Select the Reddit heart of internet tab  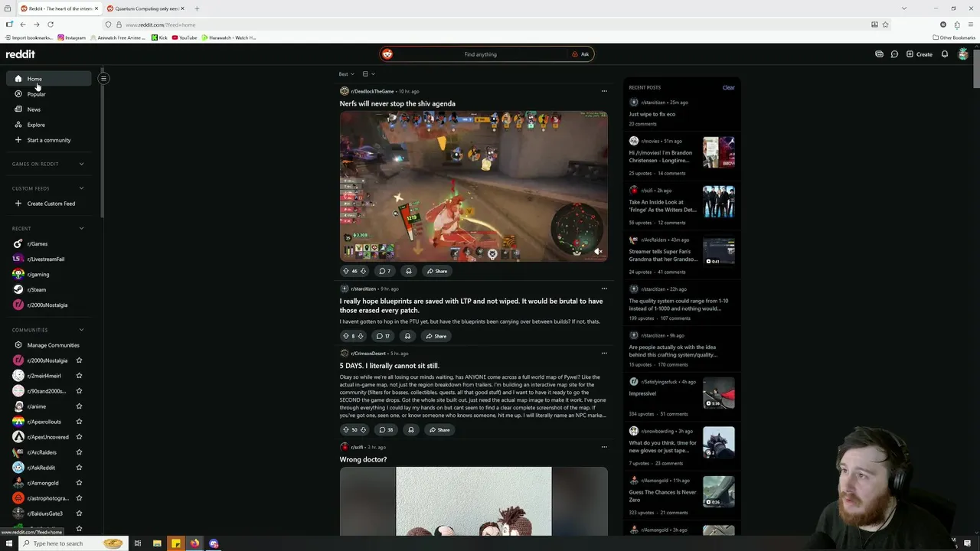60,8
